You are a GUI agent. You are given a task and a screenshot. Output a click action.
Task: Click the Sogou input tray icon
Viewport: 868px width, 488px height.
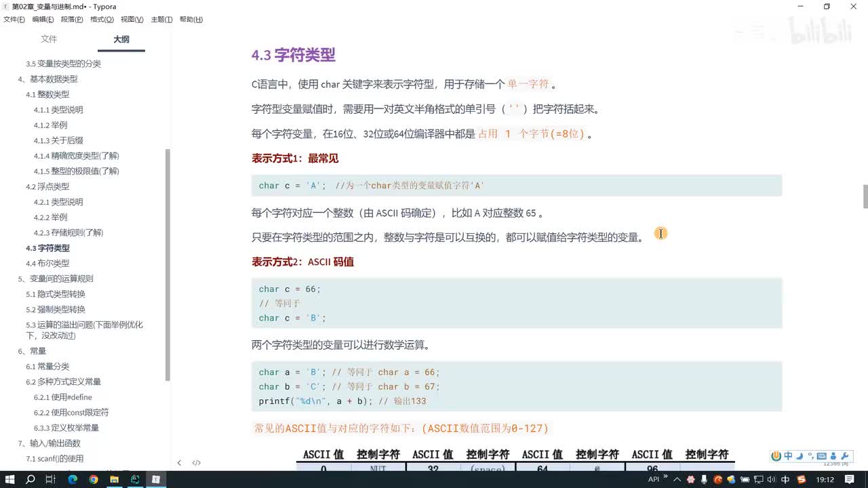(x=802, y=480)
